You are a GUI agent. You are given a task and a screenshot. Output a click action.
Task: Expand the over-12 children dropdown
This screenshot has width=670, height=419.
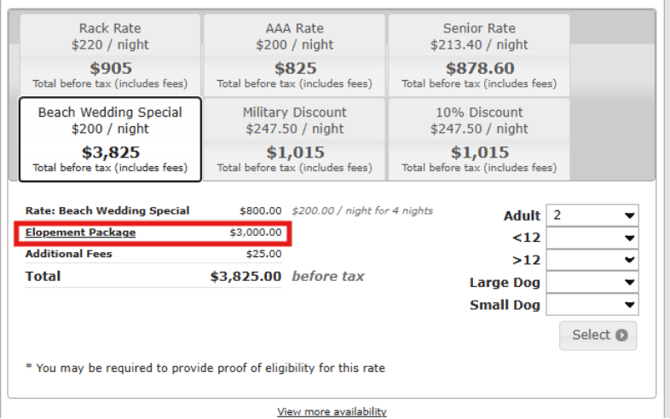coord(592,260)
